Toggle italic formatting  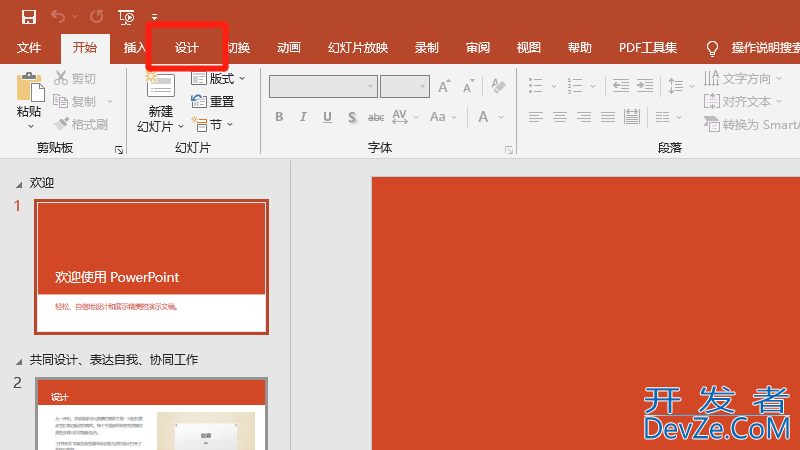click(x=303, y=117)
